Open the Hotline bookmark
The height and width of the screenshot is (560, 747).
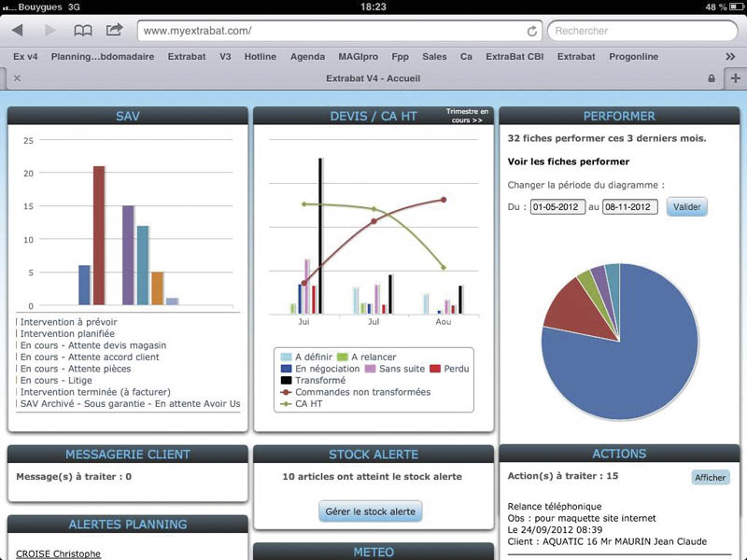tap(261, 56)
